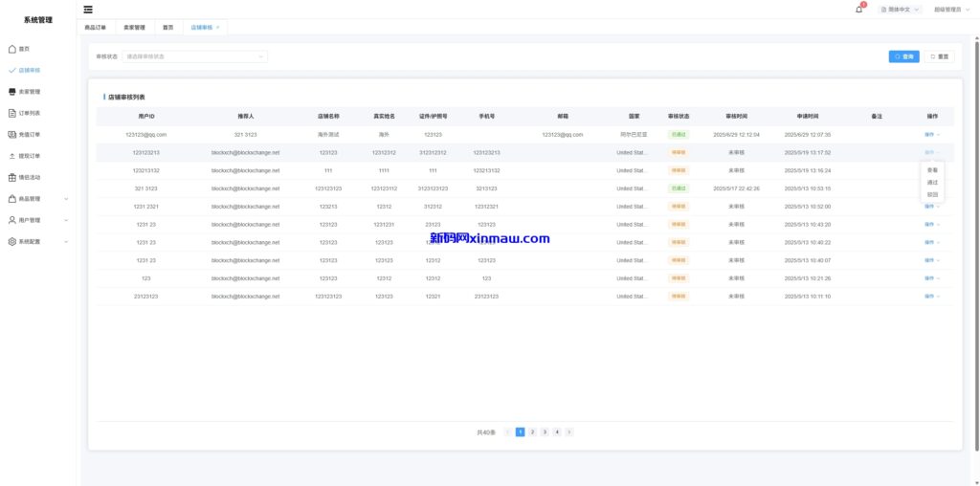Expand the 用户管理 sidebar submenu
Image resolution: width=980 pixels, height=486 pixels.
pyautogui.click(x=65, y=220)
